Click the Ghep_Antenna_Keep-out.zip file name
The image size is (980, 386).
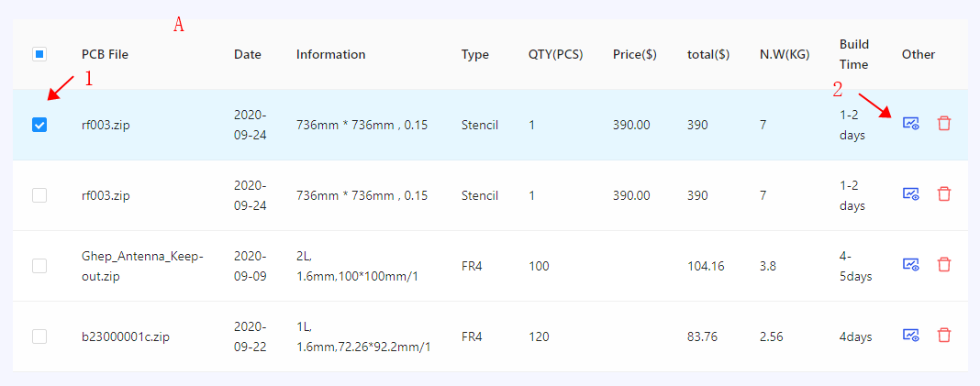[x=142, y=266]
